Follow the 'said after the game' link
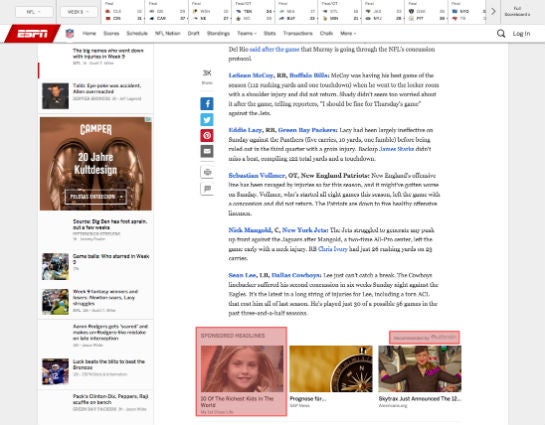The width and height of the screenshot is (545, 425). 274,49
